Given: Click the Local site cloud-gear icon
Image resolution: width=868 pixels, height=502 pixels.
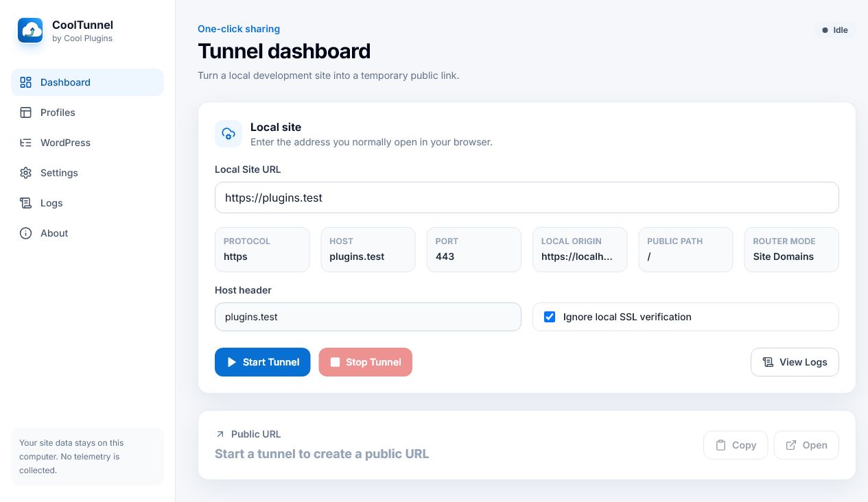Looking at the screenshot, I should click(228, 134).
